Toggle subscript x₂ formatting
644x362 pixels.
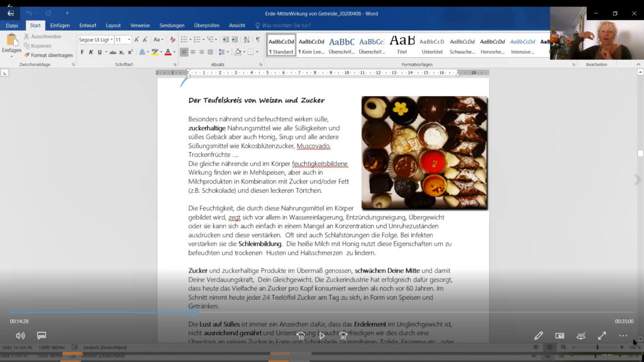coord(121,52)
